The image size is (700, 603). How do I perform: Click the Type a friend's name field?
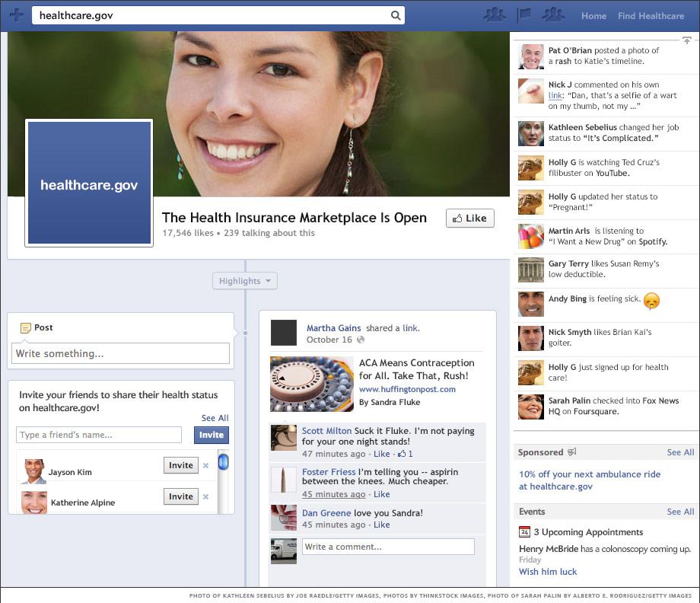[99, 435]
